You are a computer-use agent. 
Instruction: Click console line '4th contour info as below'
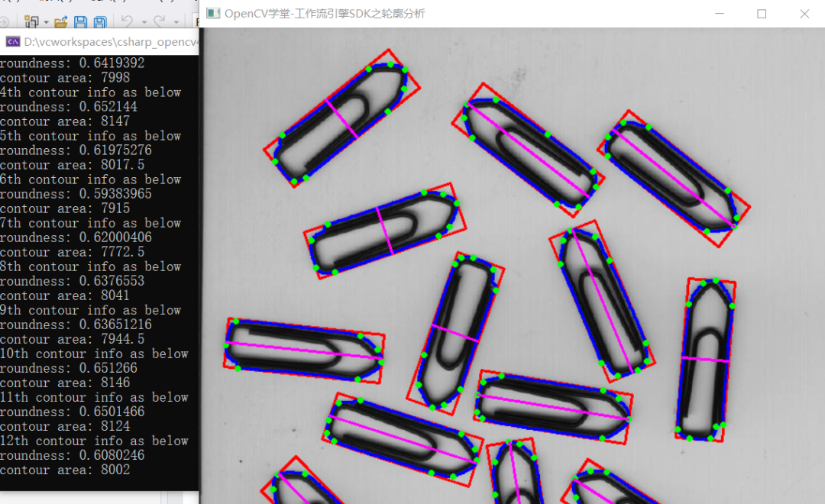pos(90,92)
